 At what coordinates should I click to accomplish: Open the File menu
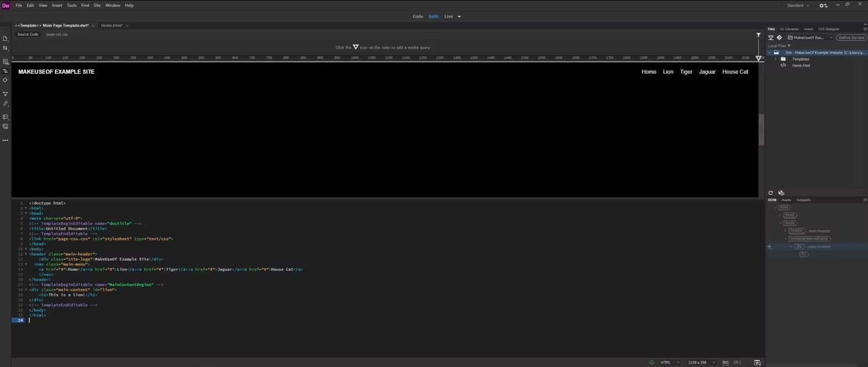pos(19,5)
